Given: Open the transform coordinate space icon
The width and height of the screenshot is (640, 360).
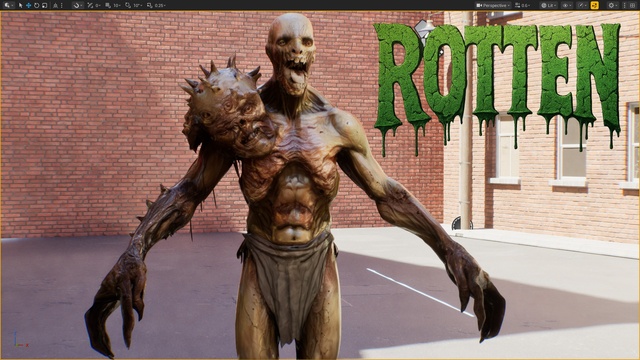Looking at the screenshot, I should 55,5.
